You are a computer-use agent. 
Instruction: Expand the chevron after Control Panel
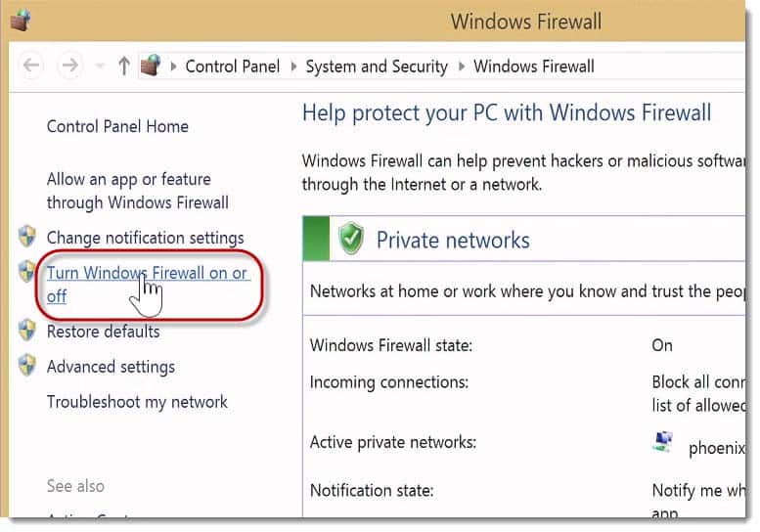point(293,66)
